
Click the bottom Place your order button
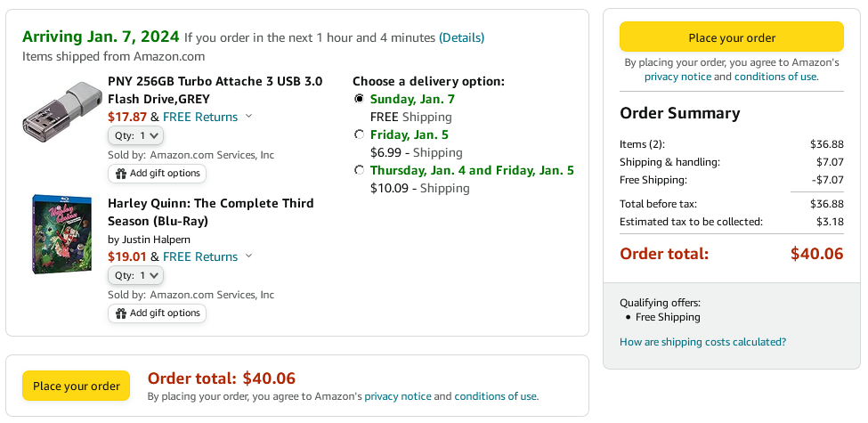point(77,386)
